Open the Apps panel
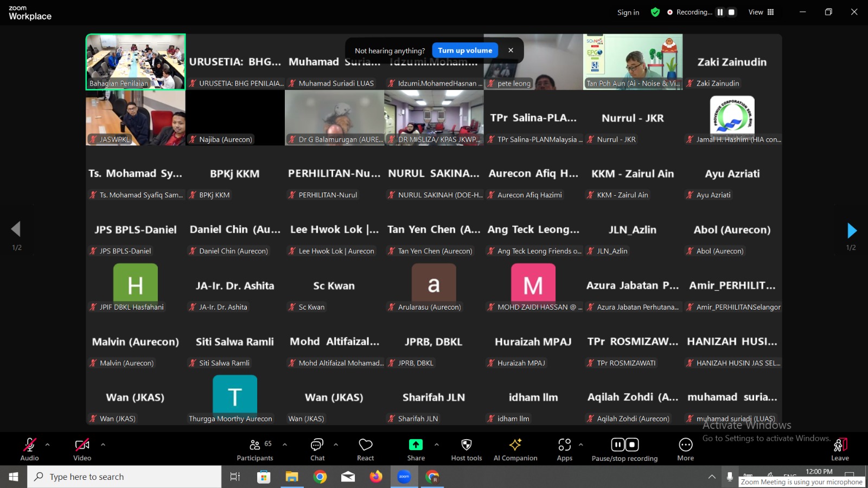Image resolution: width=868 pixels, height=488 pixels. [565, 449]
